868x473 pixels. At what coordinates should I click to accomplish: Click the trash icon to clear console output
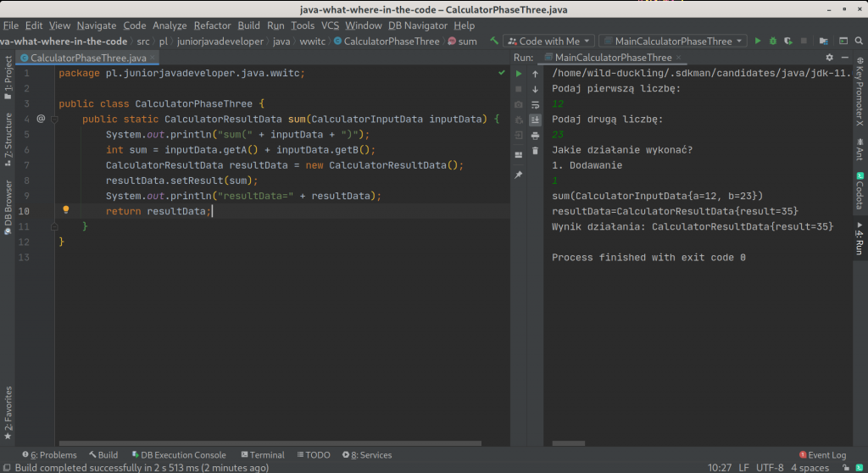(535, 150)
